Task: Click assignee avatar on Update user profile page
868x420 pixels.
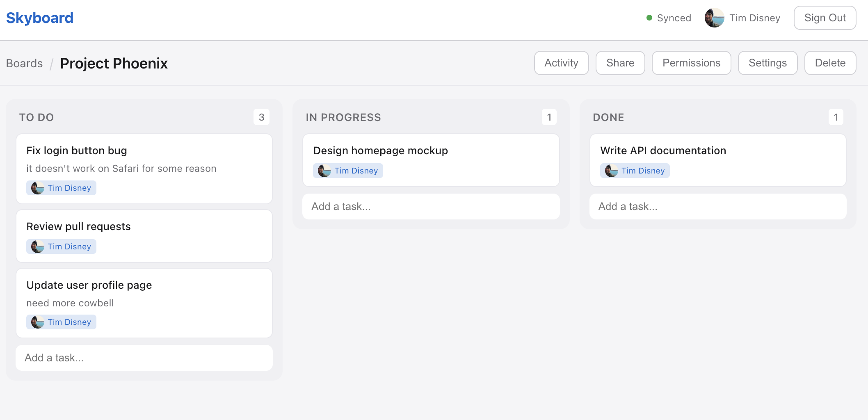Action: 38,322
